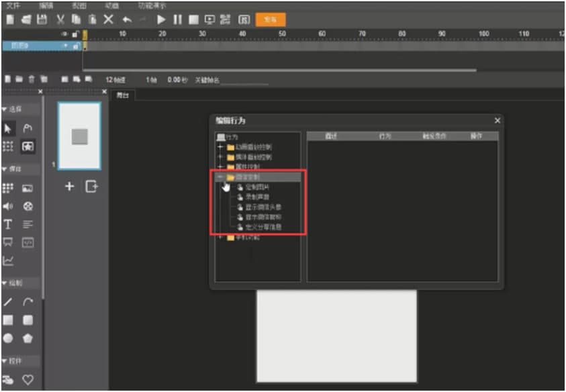
Task: Expand the first folder in the behavior tree
Action: tap(221, 147)
